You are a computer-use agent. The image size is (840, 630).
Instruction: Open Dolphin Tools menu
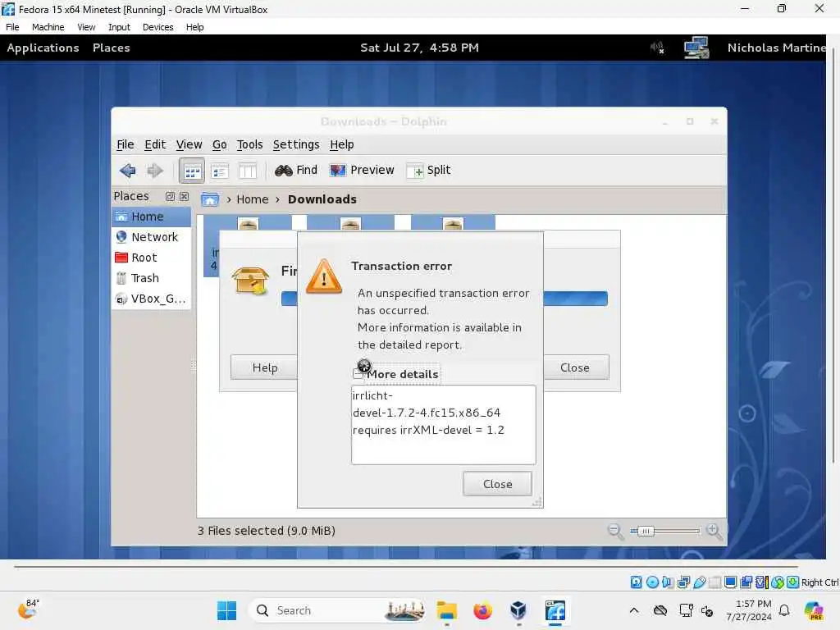click(249, 144)
